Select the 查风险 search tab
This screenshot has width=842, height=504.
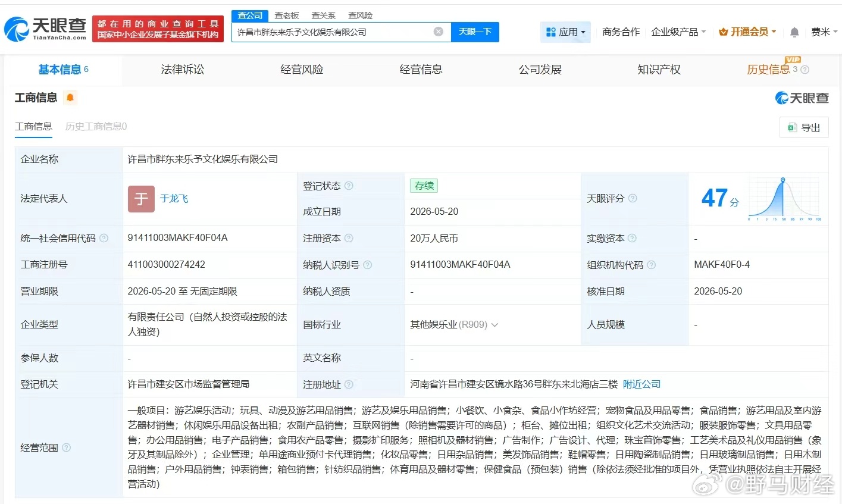tap(361, 15)
